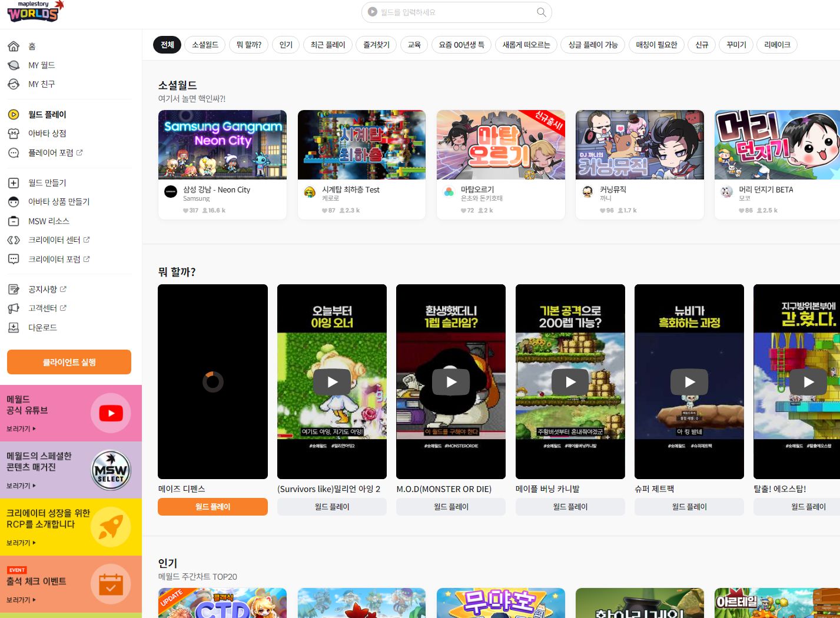Play the 밀리언 아잉 2 video

pos(332,382)
